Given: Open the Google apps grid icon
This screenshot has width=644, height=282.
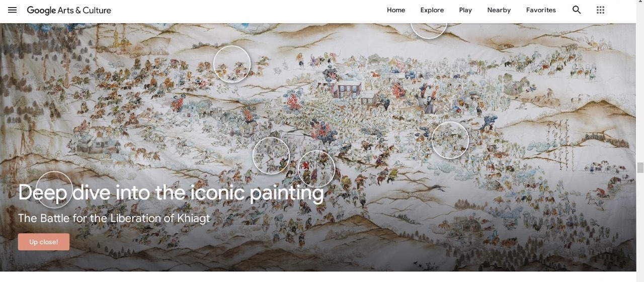Looking at the screenshot, I should point(600,10).
